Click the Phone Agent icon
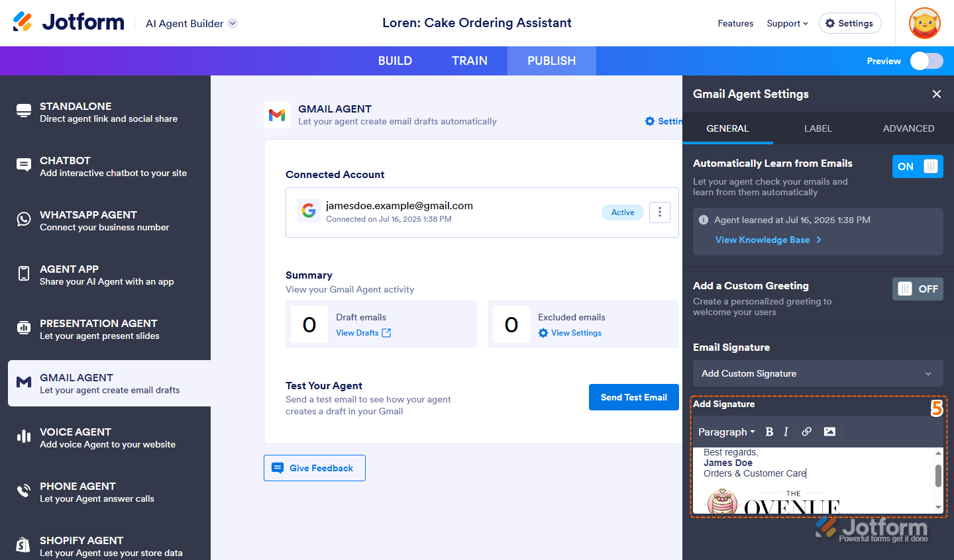954x560 pixels. [24, 491]
